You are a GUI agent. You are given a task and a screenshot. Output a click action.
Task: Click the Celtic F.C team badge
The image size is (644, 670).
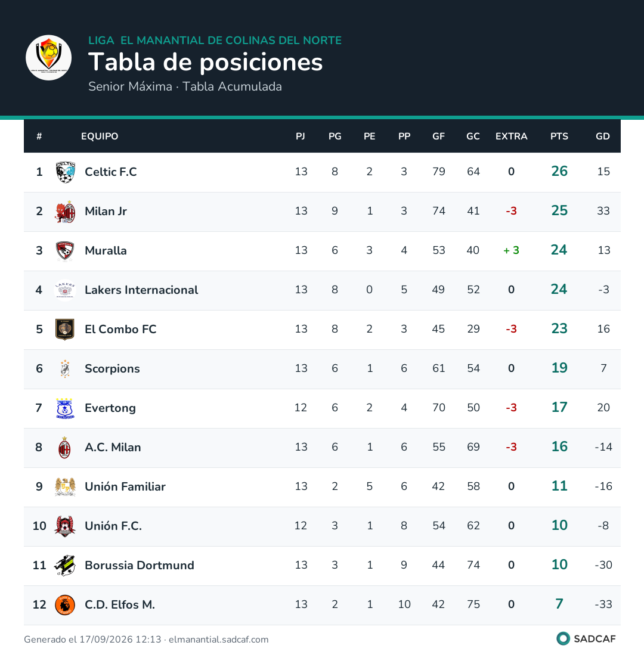coord(65,172)
